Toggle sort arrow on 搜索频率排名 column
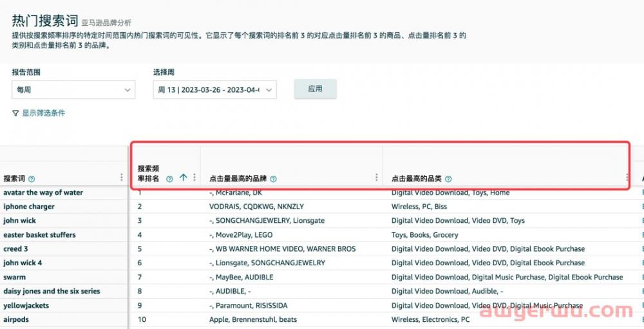This screenshot has height=329, width=644. [183, 178]
